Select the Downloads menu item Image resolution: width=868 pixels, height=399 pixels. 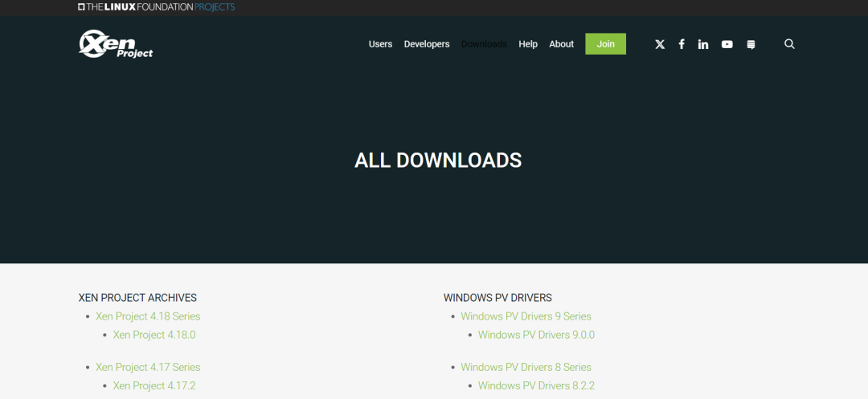[x=484, y=44]
